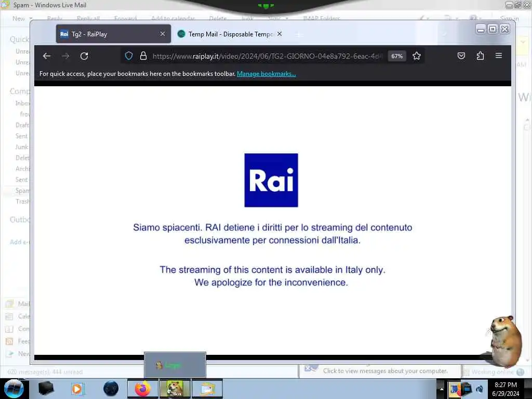Select Junk folder in Windows Live Mail
This screenshot has width=532, height=399.
coord(22,147)
